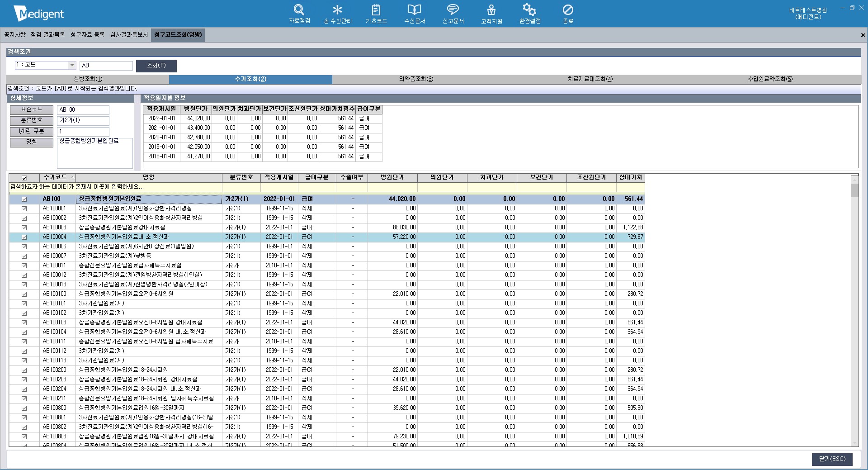This screenshot has height=470, width=868.
Task: Open 환경설정 gears icon
Action: [x=530, y=14]
